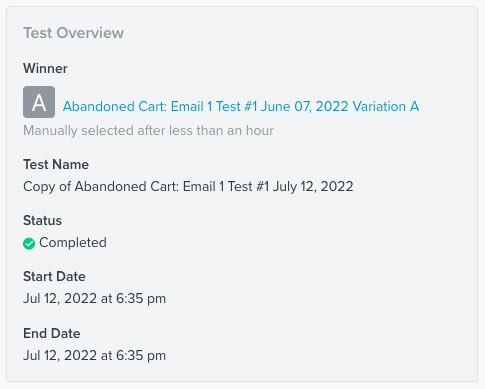Screen dimensions: 485x389
Task: Click the '6:35 pm' time under End Date
Action: [141, 355]
